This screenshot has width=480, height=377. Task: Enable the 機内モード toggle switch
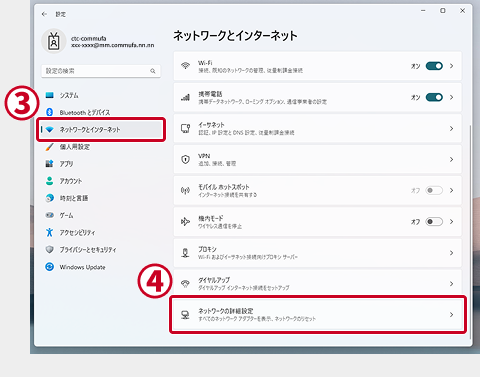click(434, 222)
